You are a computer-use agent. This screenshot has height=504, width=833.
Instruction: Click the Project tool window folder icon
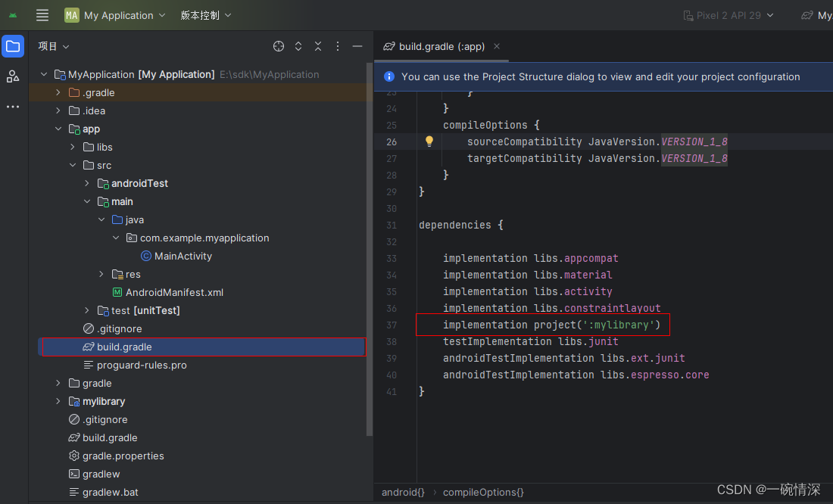point(12,46)
